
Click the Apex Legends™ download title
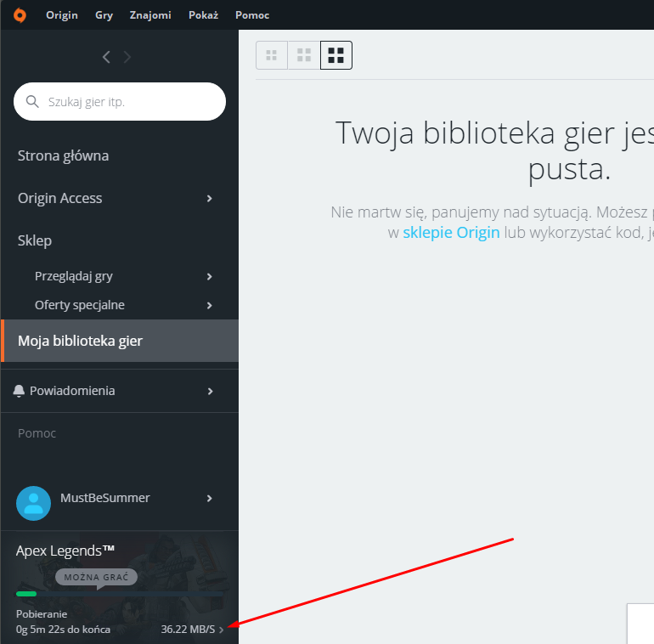pyautogui.click(x=65, y=551)
